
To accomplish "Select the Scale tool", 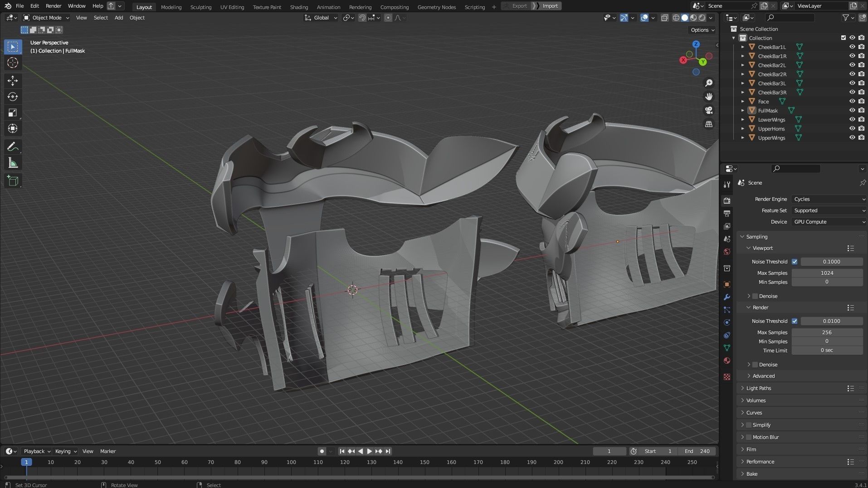I will (13, 112).
